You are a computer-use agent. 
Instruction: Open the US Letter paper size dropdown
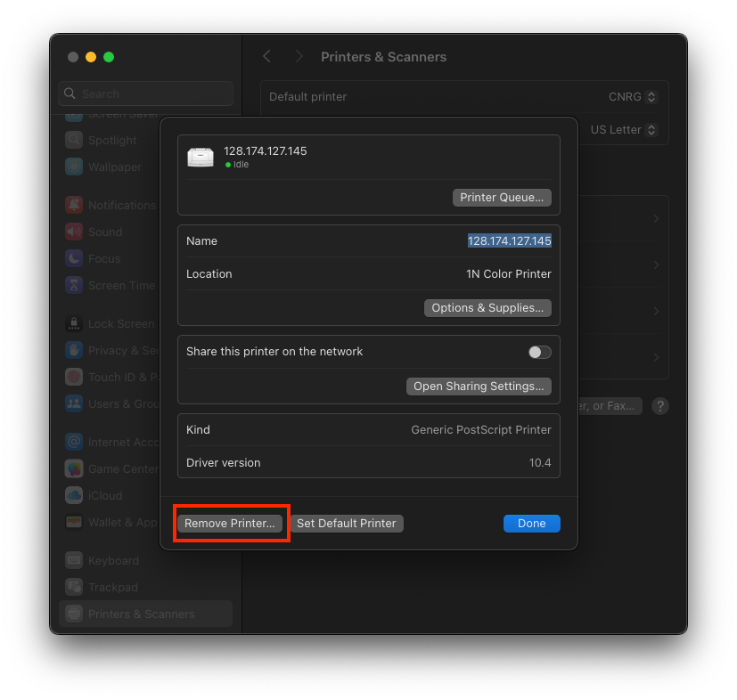624,130
